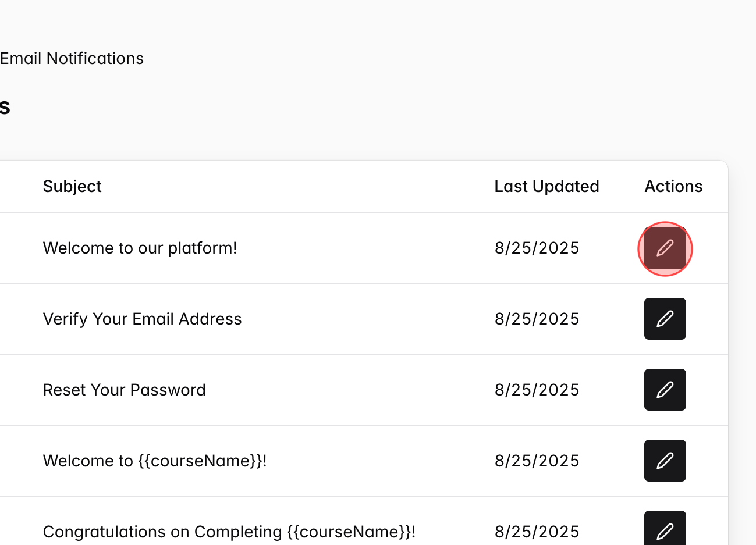This screenshot has height=545, width=756.
Task: Open editor for 'Reset Your Password' template
Action: pyautogui.click(x=665, y=390)
